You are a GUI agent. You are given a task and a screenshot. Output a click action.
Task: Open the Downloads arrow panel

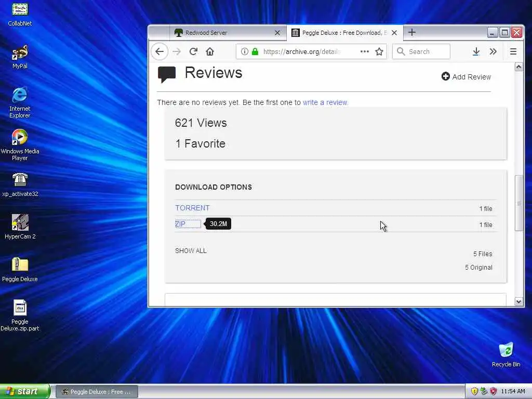click(x=476, y=51)
